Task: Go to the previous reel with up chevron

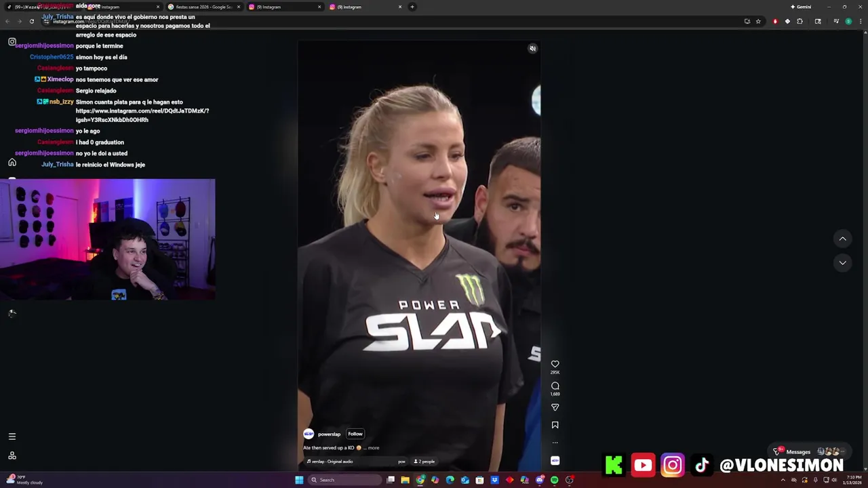Action: (x=842, y=239)
